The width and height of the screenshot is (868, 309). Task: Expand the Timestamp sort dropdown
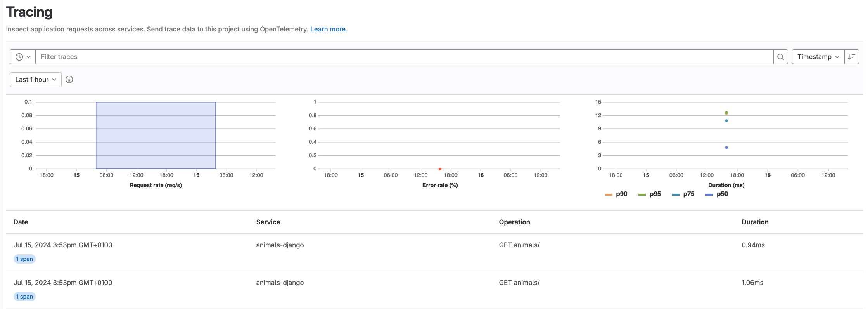(818, 57)
